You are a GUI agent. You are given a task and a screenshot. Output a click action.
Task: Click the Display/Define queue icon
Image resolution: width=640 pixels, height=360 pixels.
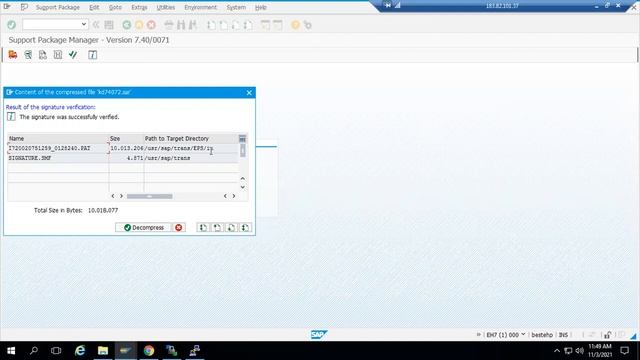[x=28, y=55]
